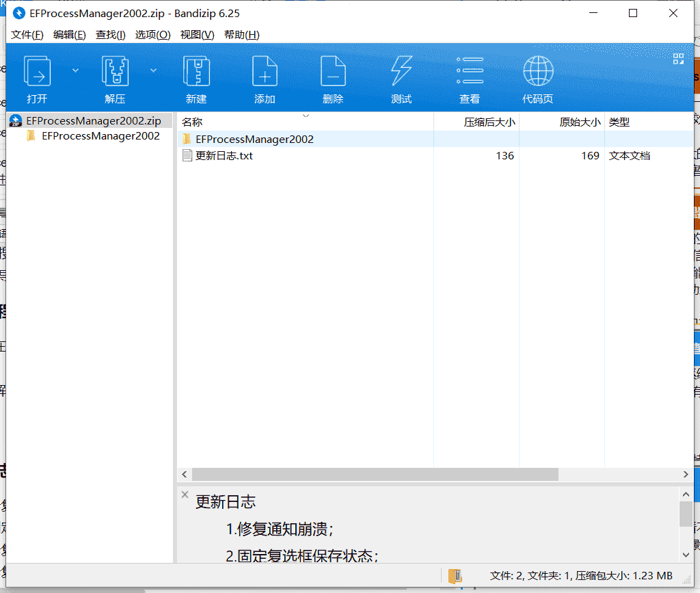Image resolution: width=700 pixels, height=593 pixels.
Task: Click the Test (测试) archive icon
Action: [x=401, y=71]
